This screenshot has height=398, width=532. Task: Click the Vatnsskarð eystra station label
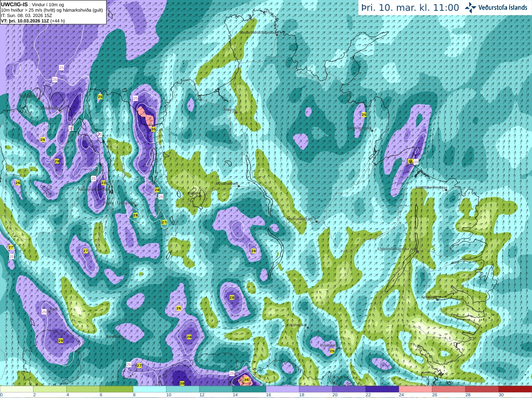pyautogui.click(x=431, y=187)
